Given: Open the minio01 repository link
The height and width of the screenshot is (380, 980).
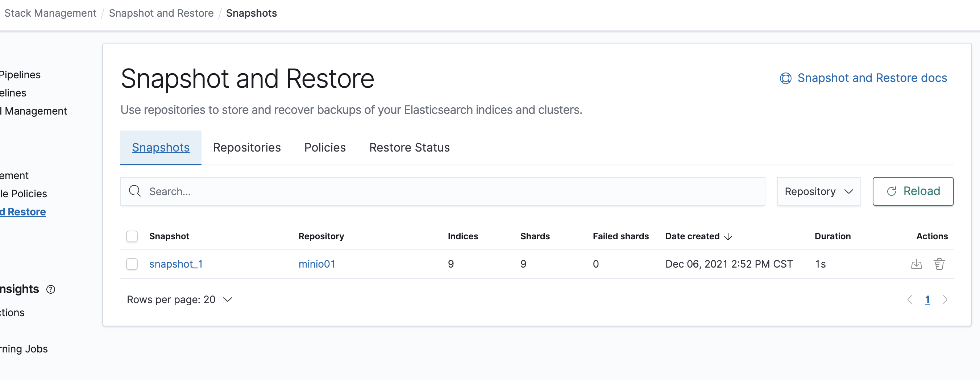Looking at the screenshot, I should coord(316,264).
